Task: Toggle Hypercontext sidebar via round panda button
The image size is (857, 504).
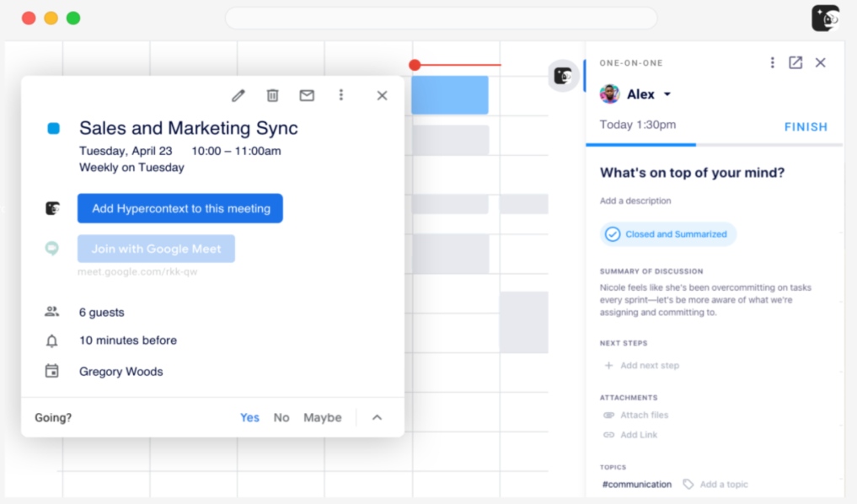Action: [x=563, y=76]
